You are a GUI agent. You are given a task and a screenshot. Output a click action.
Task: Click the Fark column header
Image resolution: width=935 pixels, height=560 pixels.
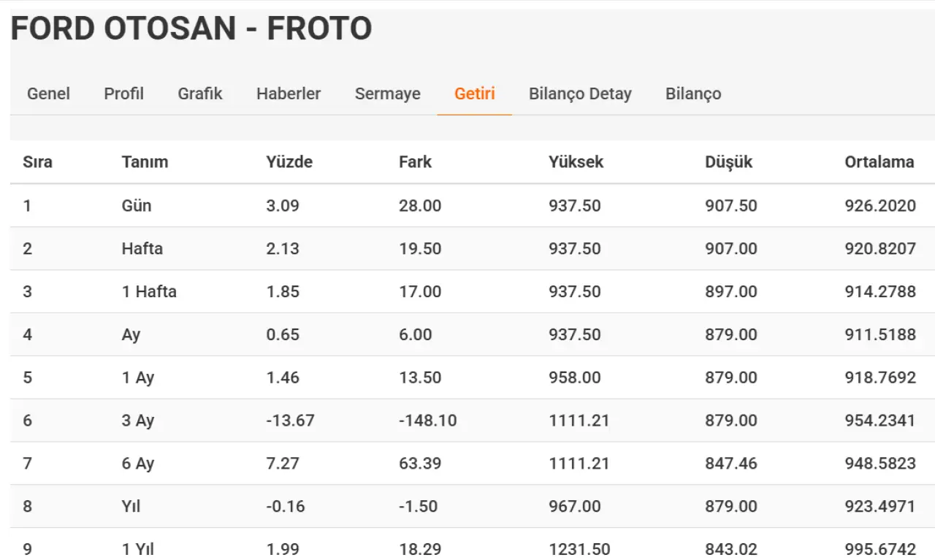415,162
